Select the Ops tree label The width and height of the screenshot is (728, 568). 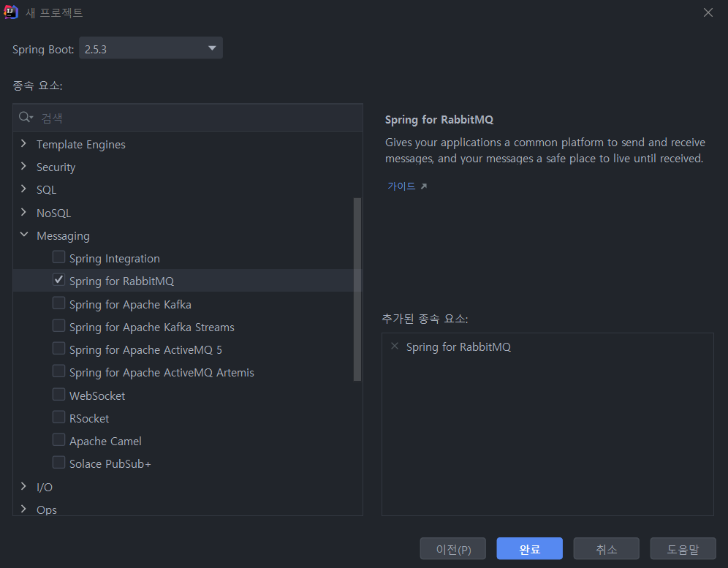(47, 510)
